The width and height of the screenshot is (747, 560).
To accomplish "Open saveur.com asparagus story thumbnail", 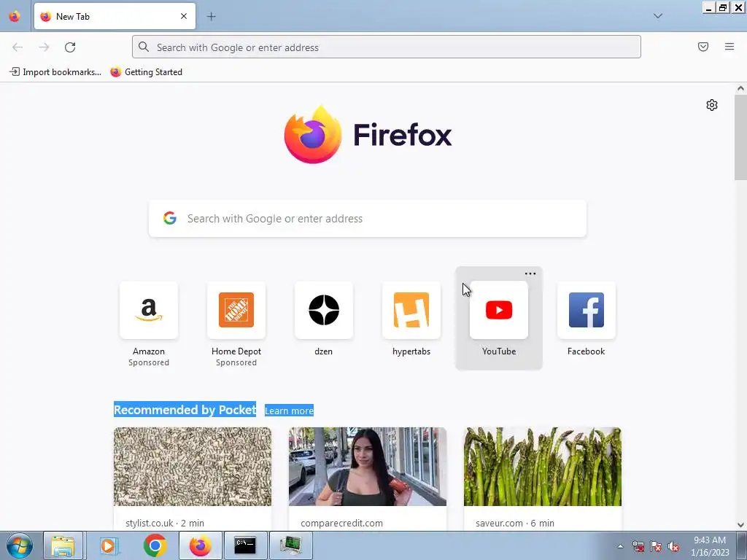I will [543, 467].
